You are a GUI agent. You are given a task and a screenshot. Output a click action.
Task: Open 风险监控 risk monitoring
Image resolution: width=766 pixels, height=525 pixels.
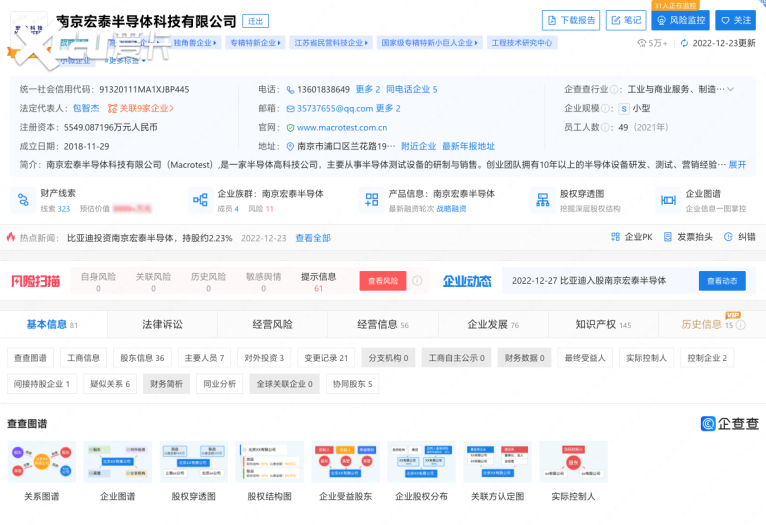680,21
